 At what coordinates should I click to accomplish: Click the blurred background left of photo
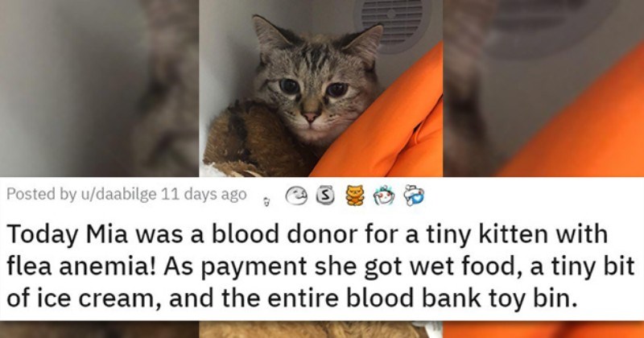point(99,89)
